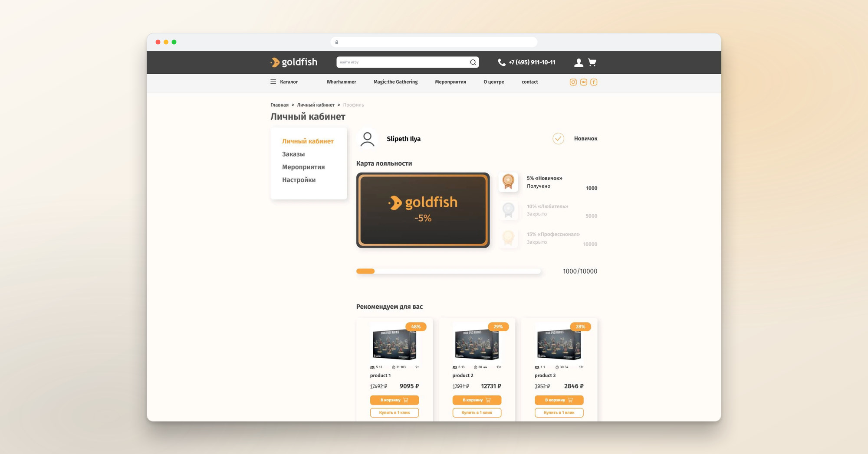Open Wharhammer menu item

coord(341,82)
